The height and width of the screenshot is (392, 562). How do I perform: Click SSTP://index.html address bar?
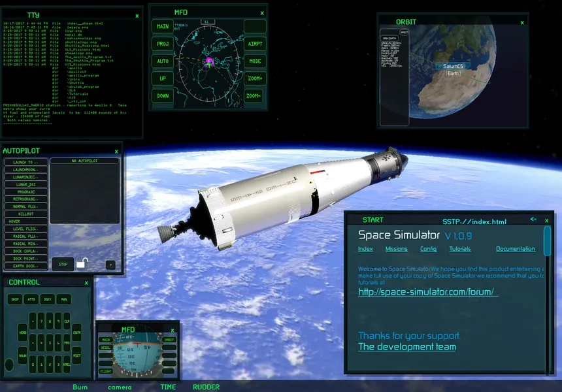pyautogui.click(x=474, y=221)
